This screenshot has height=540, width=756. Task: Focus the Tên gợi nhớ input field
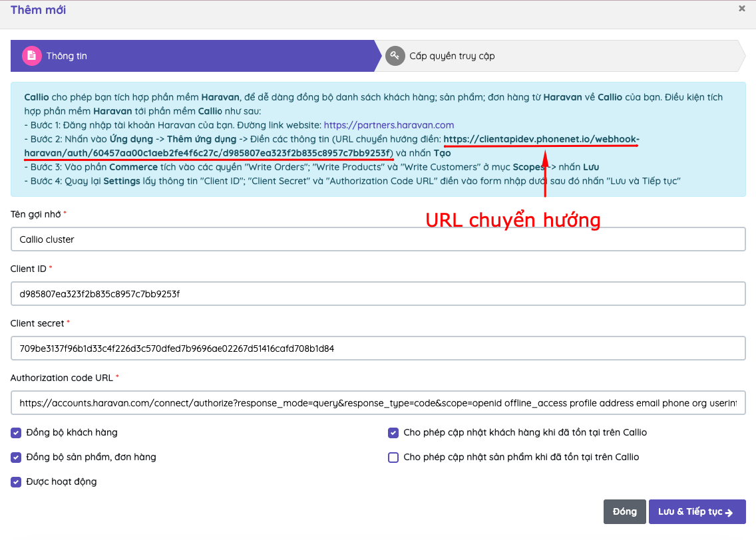[x=377, y=239]
